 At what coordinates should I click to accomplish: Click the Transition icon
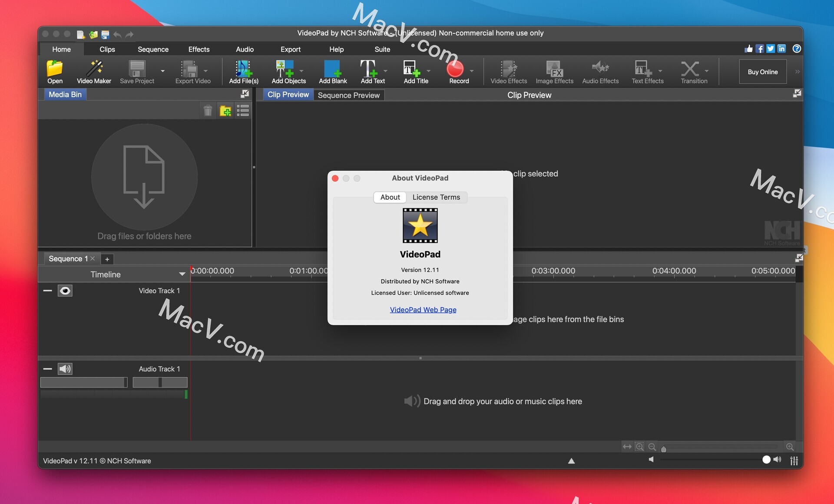[690, 69]
